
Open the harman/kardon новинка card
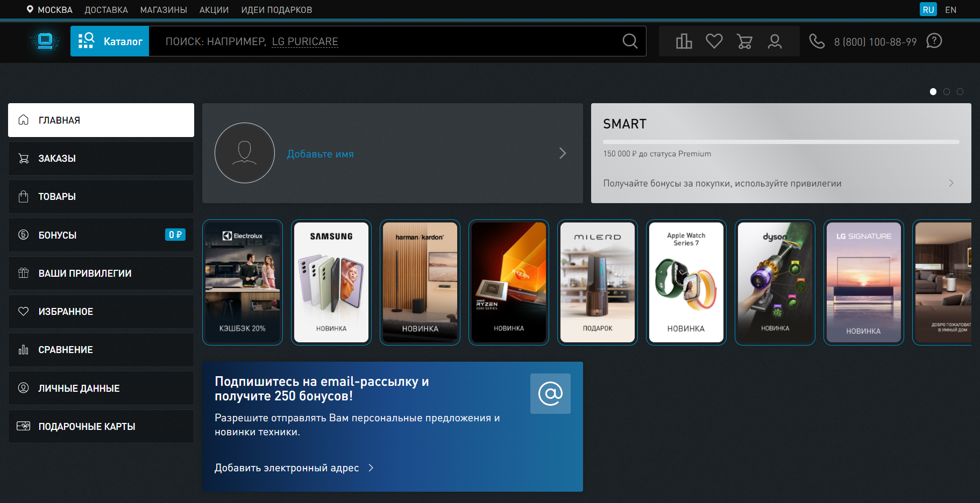pos(420,282)
